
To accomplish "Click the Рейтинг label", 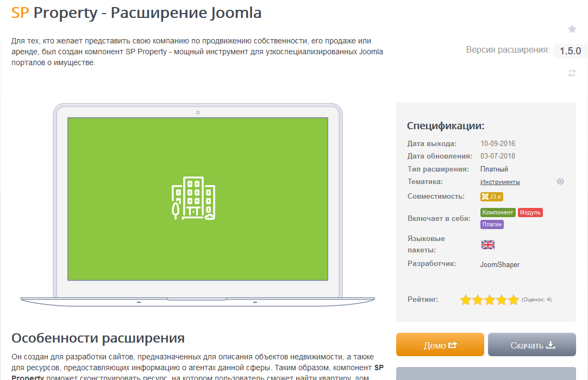I will coord(423,300).
